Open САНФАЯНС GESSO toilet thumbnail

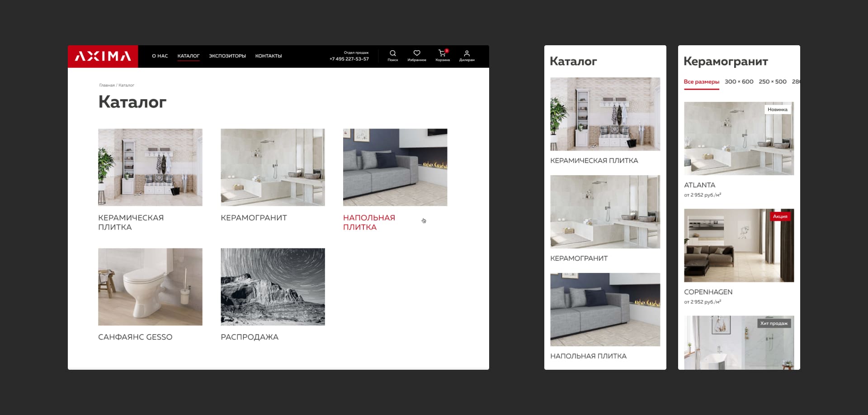pos(150,286)
